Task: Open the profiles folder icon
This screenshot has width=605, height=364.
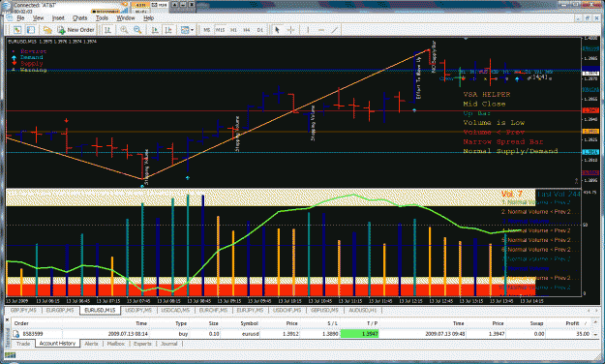Action: [47, 30]
